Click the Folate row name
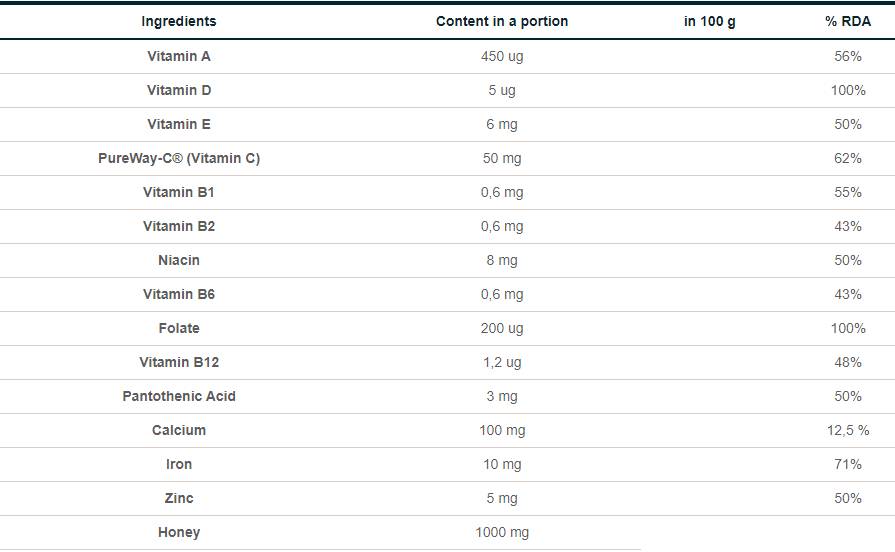Screen dimensions: 895x552 [x=178, y=328]
